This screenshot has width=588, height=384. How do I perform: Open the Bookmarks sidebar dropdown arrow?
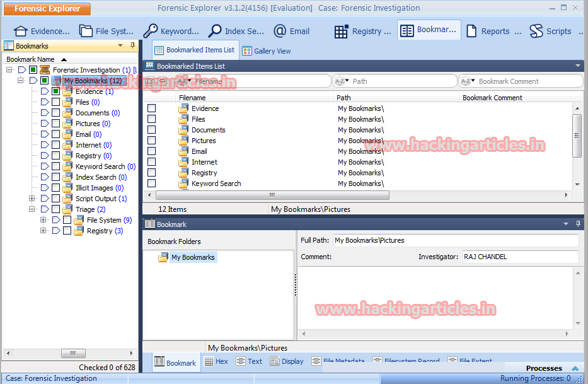pyautogui.click(x=120, y=45)
